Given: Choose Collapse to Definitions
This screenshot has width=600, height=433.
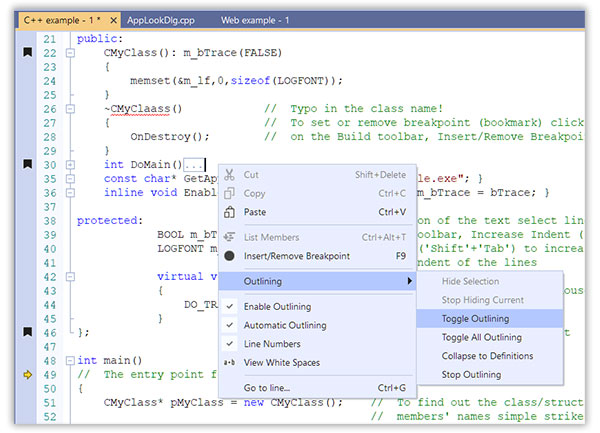Looking at the screenshot, I should coord(487,356).
